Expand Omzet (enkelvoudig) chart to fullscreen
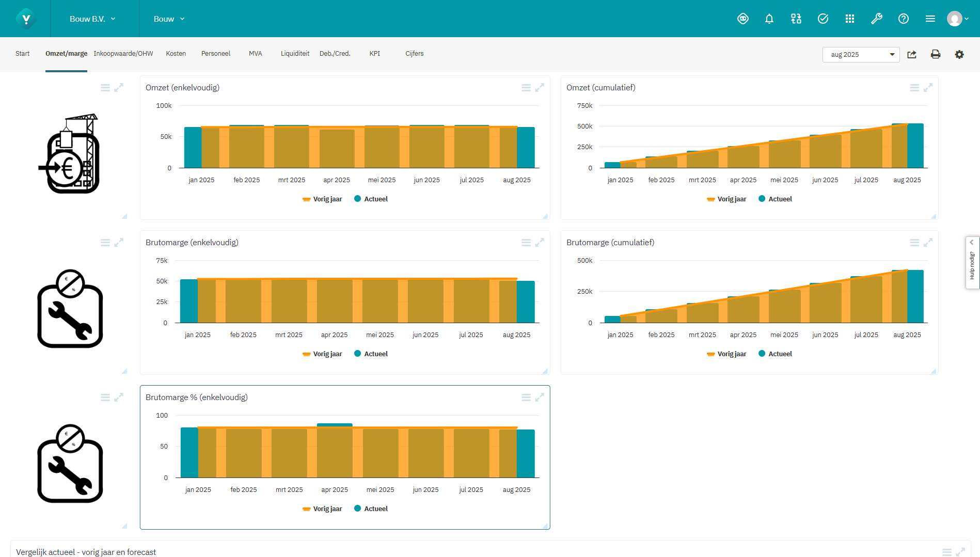The height and width of the screenshot is (557, 980). pos(540,88)
